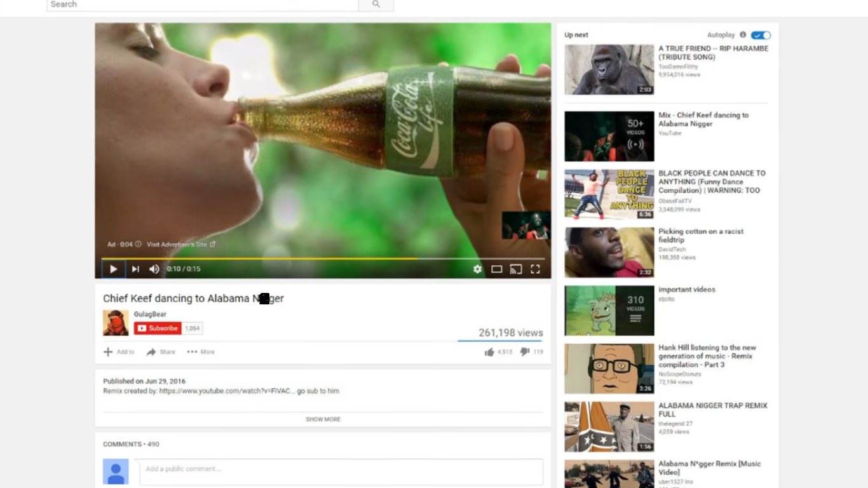Image resolution: width=868 pixels, height=488 pixels.
Task: Toggle the Autoplay switch
Action: (761, 35)
